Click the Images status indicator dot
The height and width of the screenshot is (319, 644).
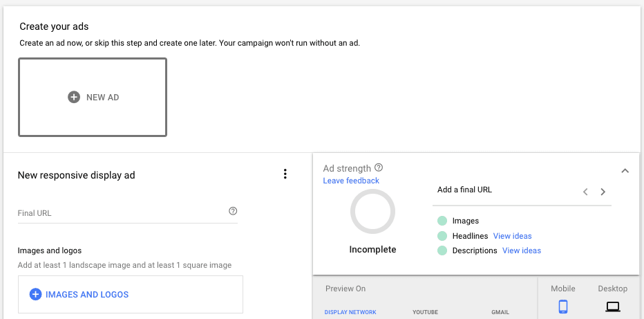(442, 221)
